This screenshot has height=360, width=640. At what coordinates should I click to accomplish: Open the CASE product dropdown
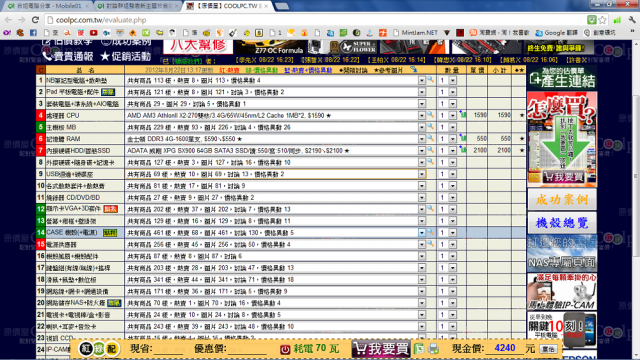pos(422,233)
